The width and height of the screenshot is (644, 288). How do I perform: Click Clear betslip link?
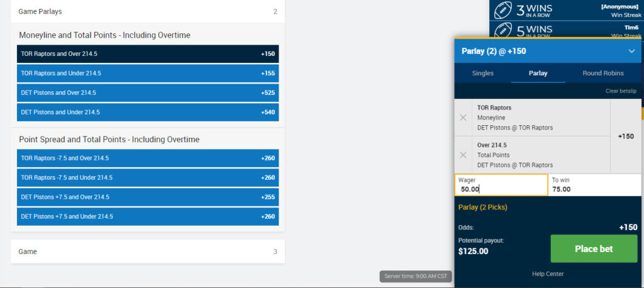coord(621,91)
